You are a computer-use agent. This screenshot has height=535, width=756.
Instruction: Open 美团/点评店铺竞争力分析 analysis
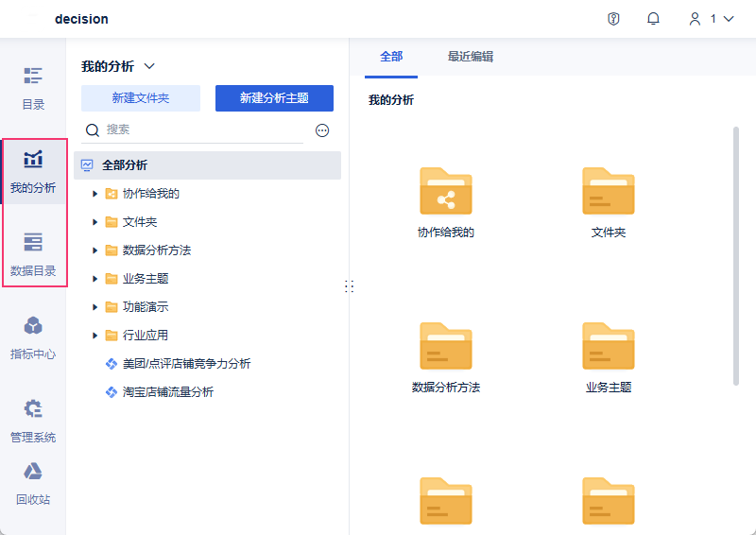tap(186, 364)
